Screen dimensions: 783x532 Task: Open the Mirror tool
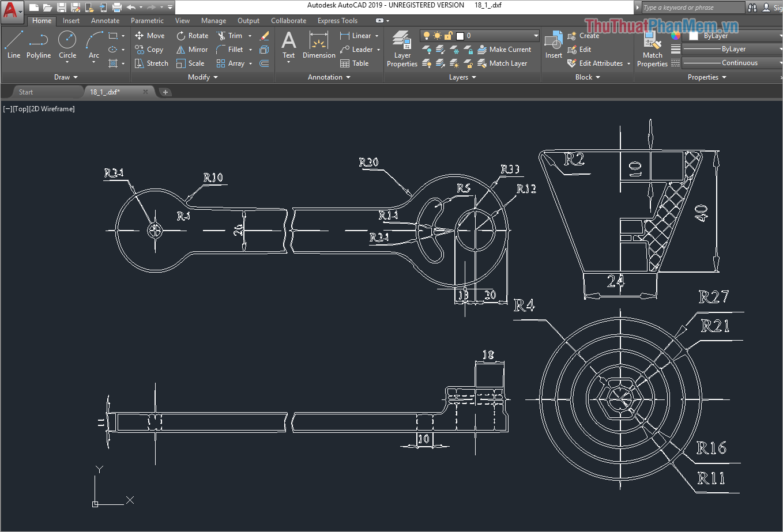tap(191, 49)
